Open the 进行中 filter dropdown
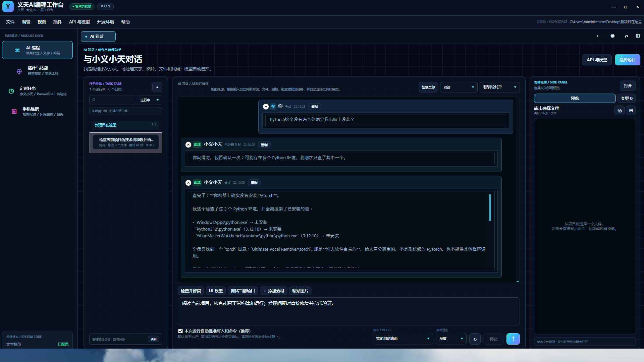Image resolution: width=644 pixels, height=362 pixels. (x=150, y=100)
